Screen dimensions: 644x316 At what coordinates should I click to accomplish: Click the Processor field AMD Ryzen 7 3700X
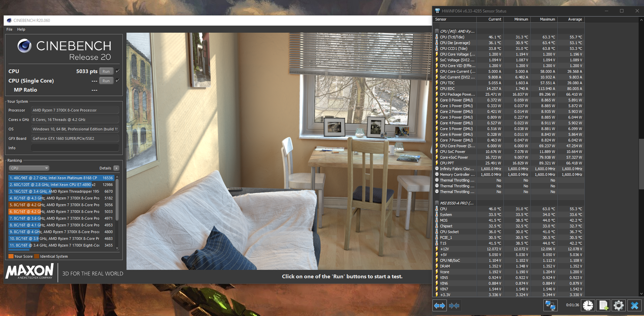click(75, 110)
